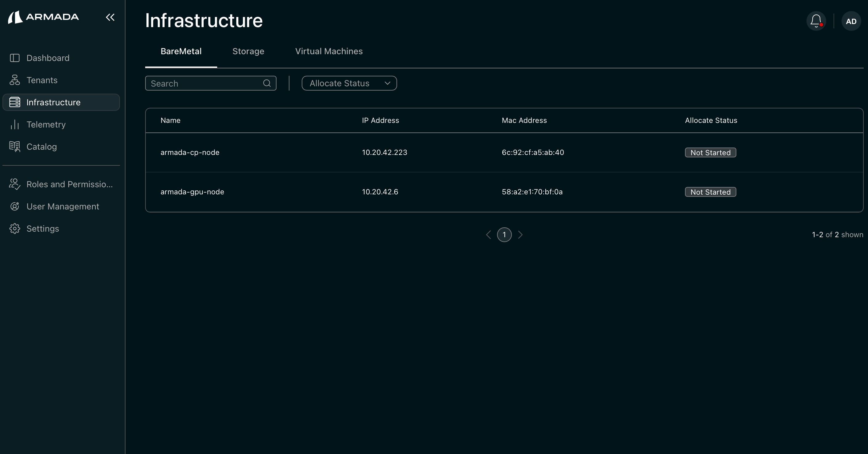This screenshot has width=868, height=454.
Task: Click the search magnifier icon
Action: 267,83
